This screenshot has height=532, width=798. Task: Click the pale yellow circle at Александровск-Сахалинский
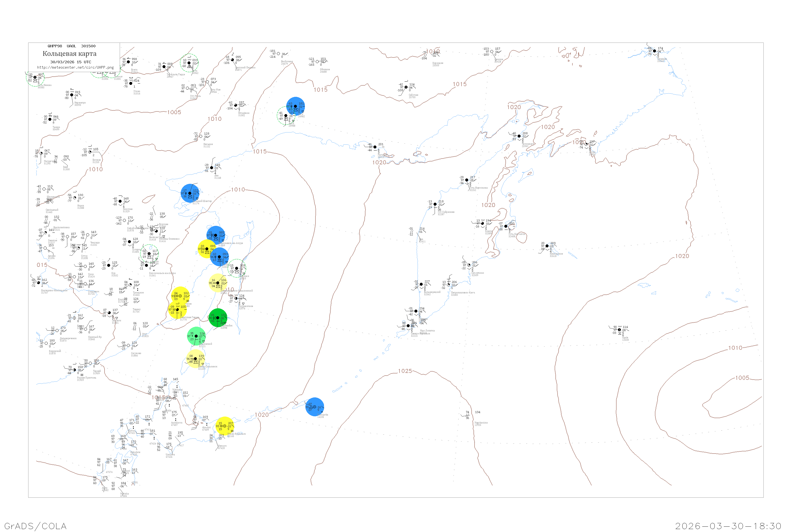tap(218, 283)
